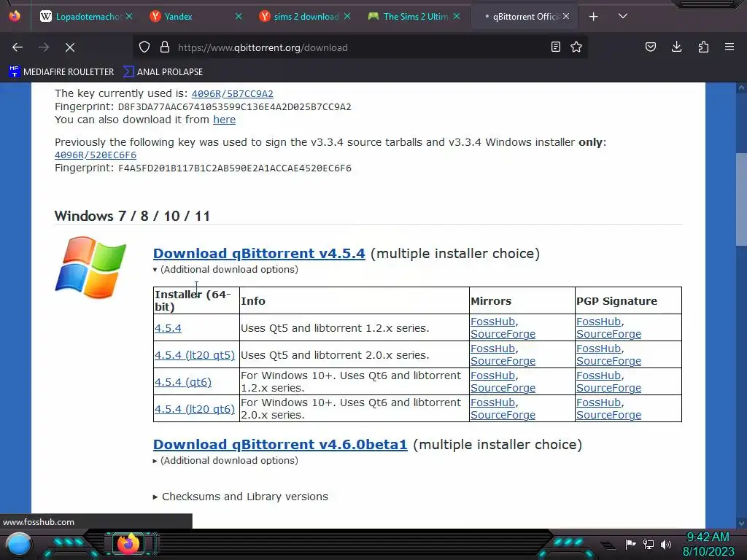The width and height of the screenshot is (747, 560).
Task: Click the page vertical scrollbar thumb
Action: (x=741, y=199)
